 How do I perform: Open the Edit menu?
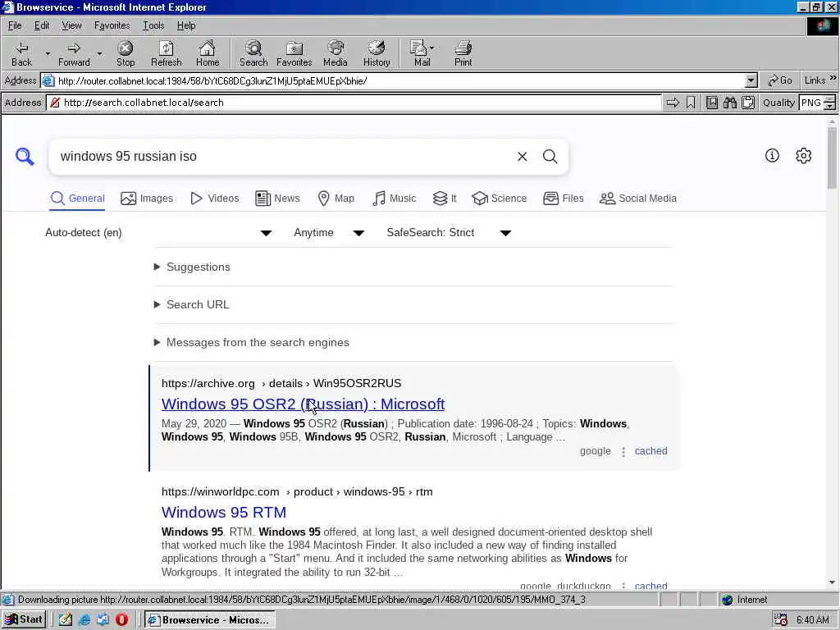tap(42, 25)
